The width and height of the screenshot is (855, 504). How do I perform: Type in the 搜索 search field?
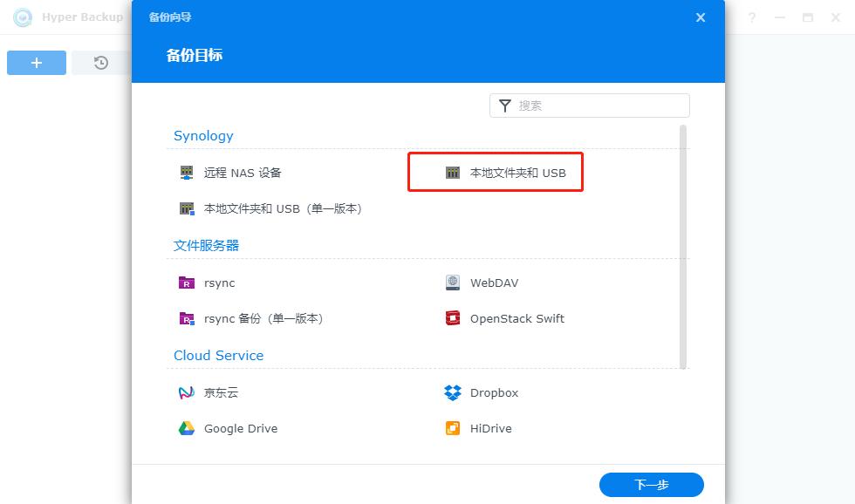[602, 105]
